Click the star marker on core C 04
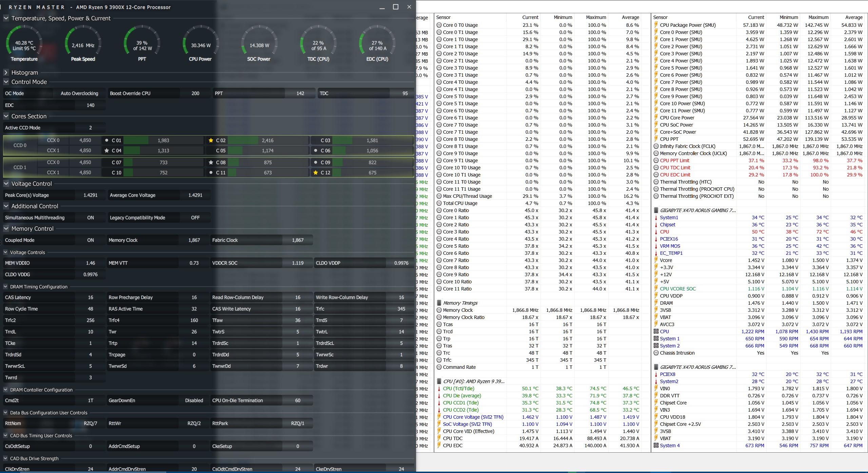This screenshot has height=473, width=868. (107, 150)
